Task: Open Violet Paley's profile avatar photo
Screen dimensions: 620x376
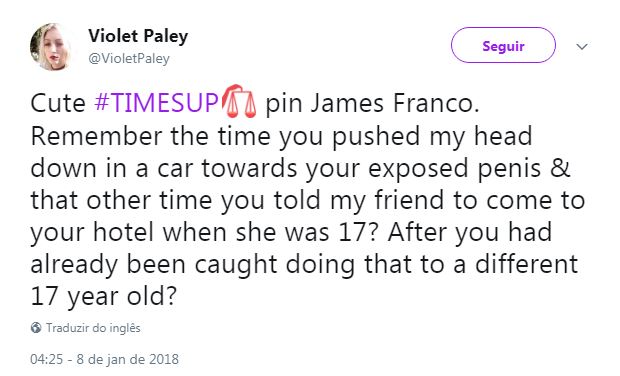Action: tap(51, 47)
